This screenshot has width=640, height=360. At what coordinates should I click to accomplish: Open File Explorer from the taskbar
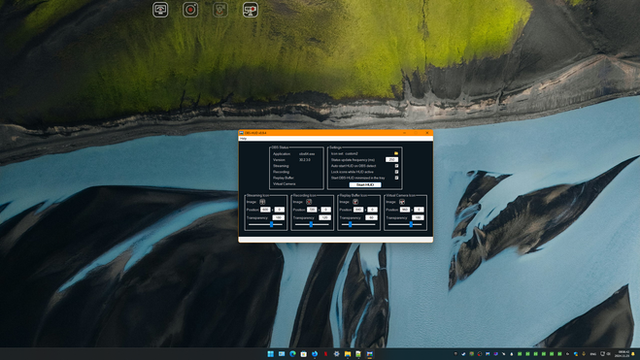click(347, 354)
